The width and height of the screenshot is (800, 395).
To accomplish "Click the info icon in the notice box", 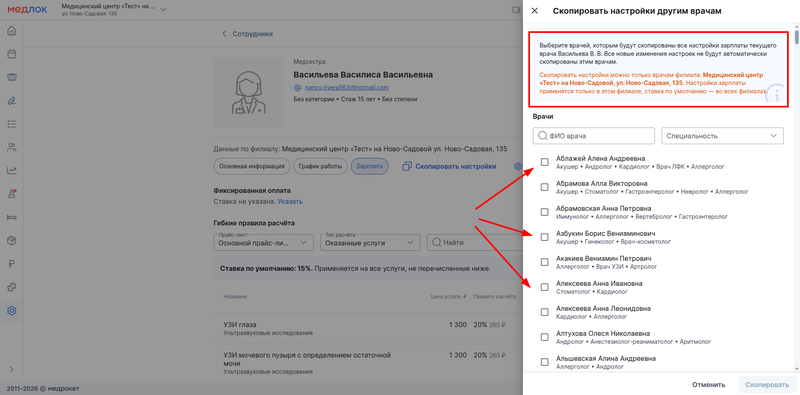I will pyautogui.click(x=776, y=95).
